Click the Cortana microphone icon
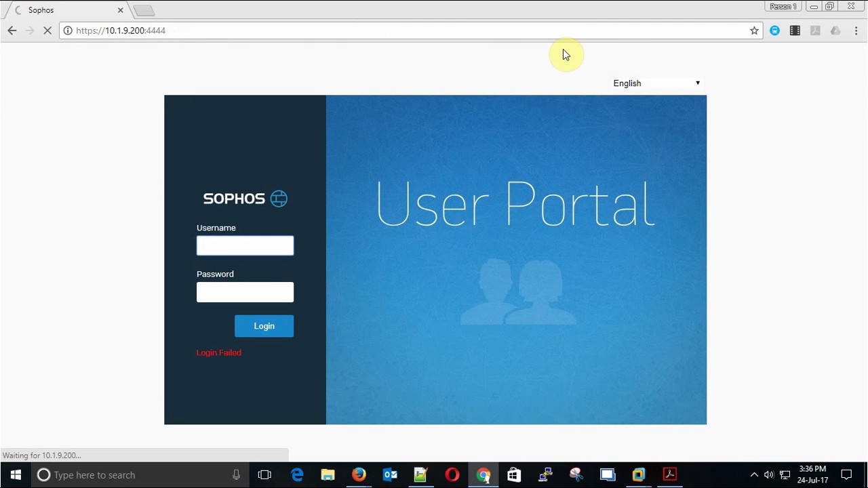 click(x=236, y=475)
